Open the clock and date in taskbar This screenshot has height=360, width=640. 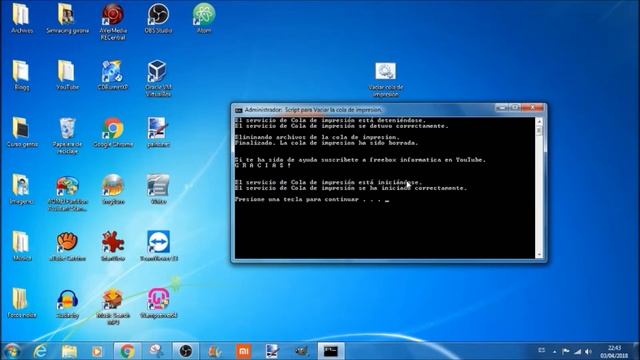(614, 351)
